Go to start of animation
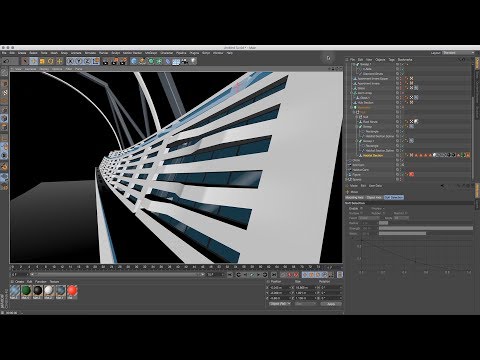 pos(230,275)
